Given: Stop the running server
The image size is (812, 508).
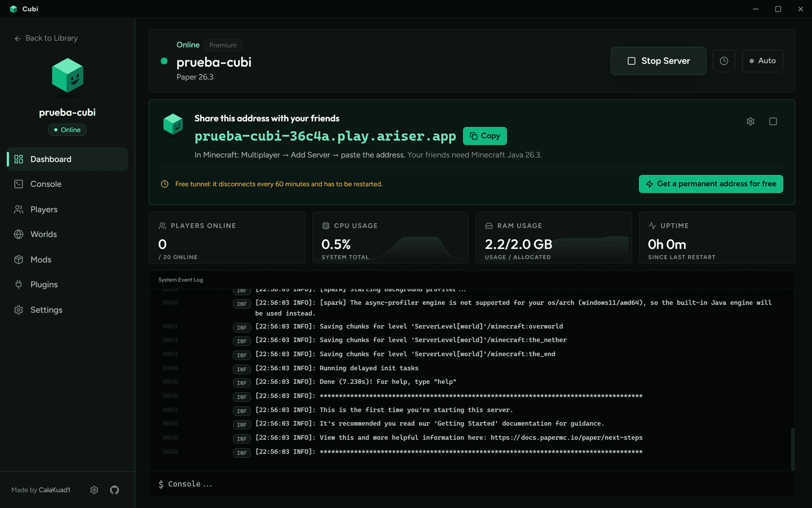Looking at the screenshot, I should 659,61.
